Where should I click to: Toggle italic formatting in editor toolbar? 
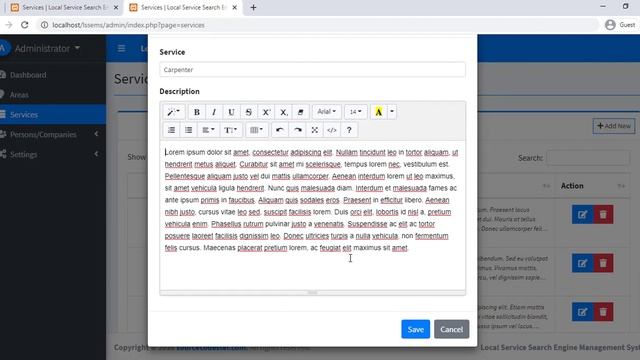[214, 112]
